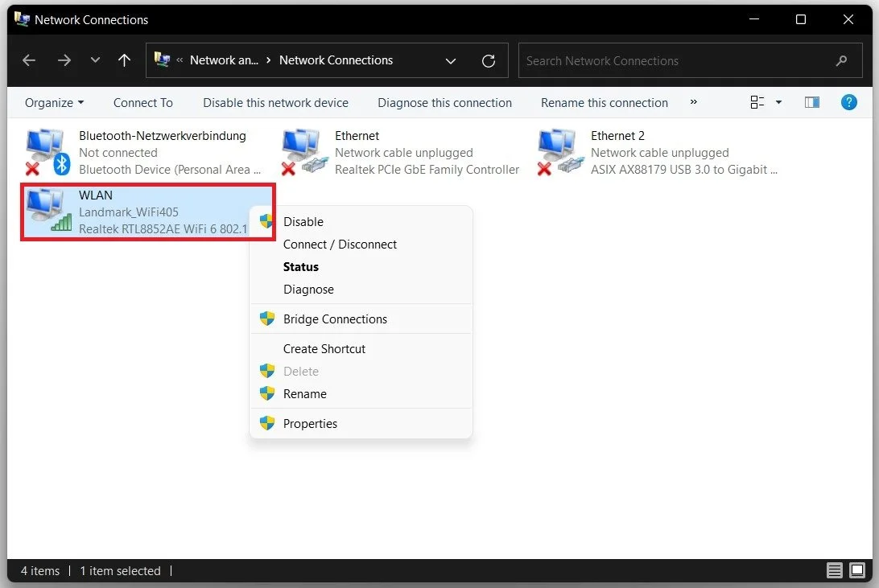Switch to large thumbnails view in the status bar
Image resolution: width=879 pixels, height=588 pixels.
[x=856, y=570]
